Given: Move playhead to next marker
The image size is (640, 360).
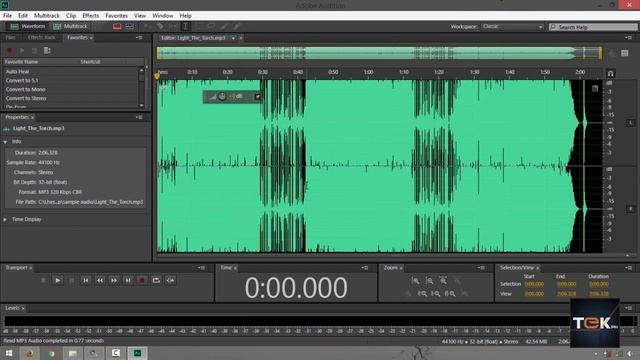Looking at the screenshot, I should coord(128,280).
